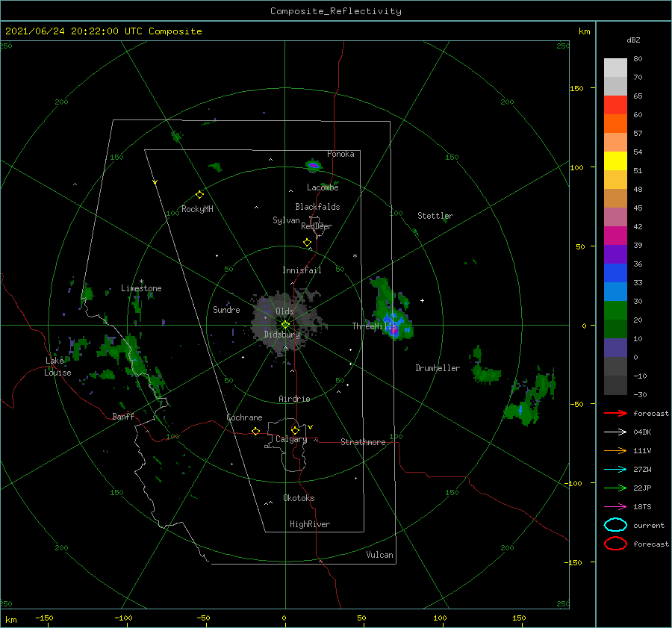The width and height of the screenshot is (672, 628).
Task: Click the yellow V marker near Calgary
Action: coord(311,427)
